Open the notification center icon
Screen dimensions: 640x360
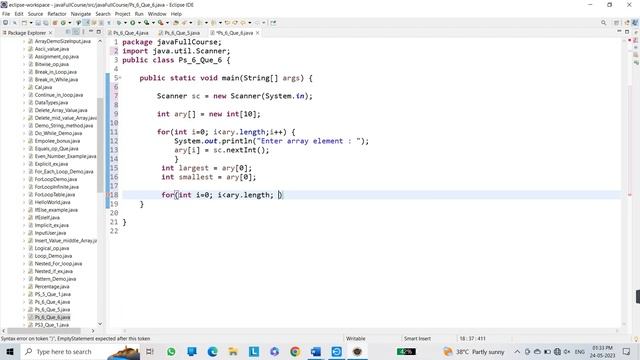(627, 351)
